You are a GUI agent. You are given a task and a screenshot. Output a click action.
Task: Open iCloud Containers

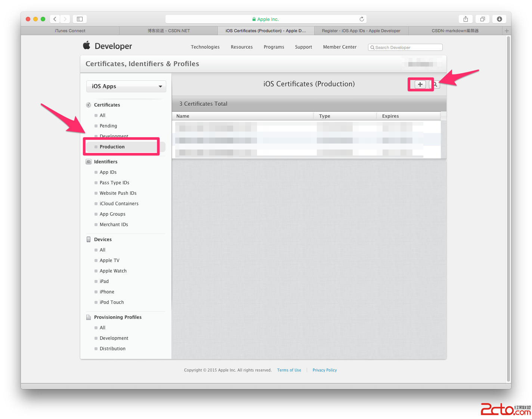[x=119, y=204]
